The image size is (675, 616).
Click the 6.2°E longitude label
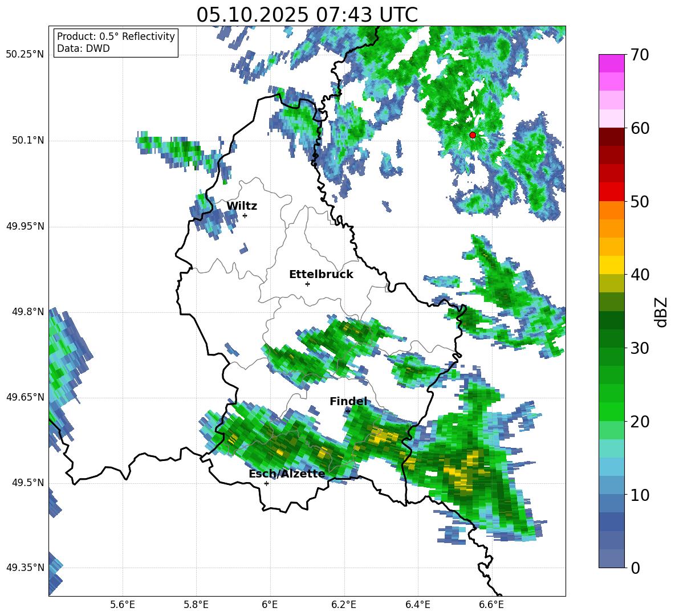[344, 605]
